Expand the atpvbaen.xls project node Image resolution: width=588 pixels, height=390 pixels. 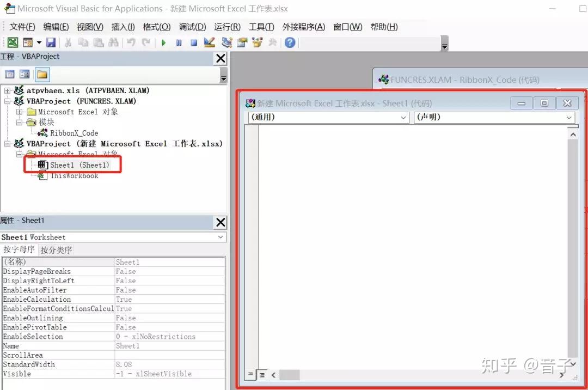8,90
